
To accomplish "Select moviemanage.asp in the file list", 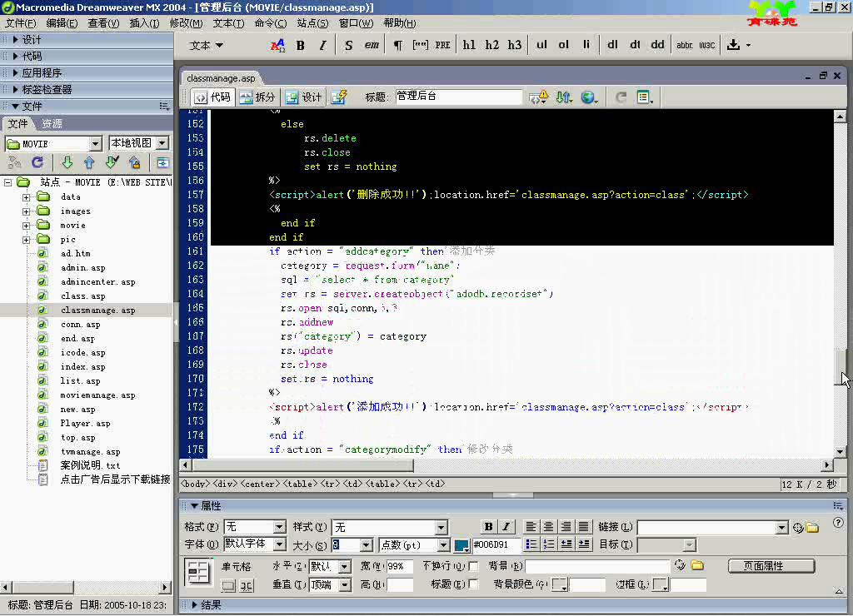I will click(98, 395).
